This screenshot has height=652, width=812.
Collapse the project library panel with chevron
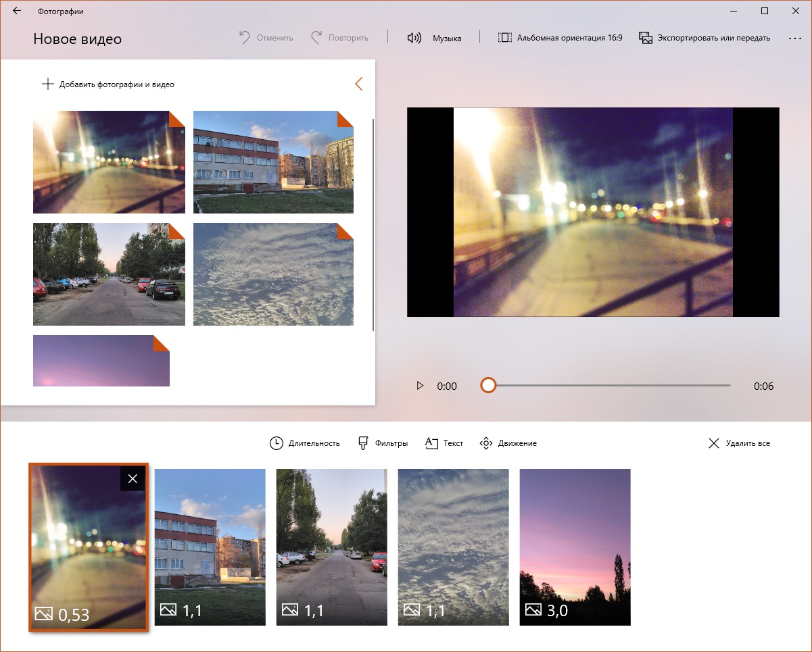point(358,84)
